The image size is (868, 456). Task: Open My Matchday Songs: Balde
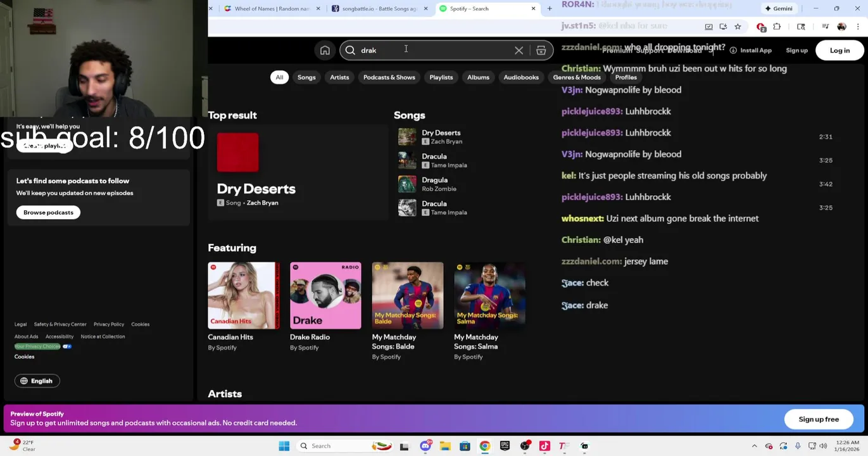[x=407, y=311]
